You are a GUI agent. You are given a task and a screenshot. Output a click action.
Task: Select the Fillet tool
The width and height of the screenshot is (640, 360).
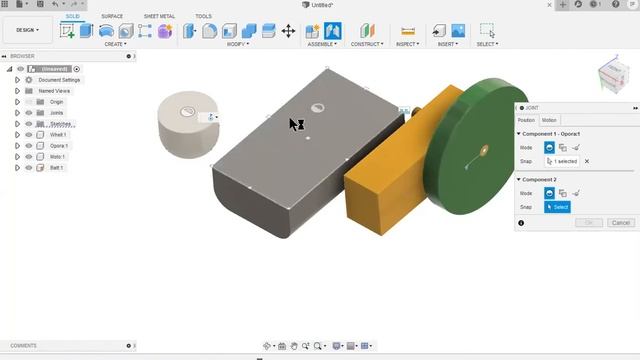[209, 31]
